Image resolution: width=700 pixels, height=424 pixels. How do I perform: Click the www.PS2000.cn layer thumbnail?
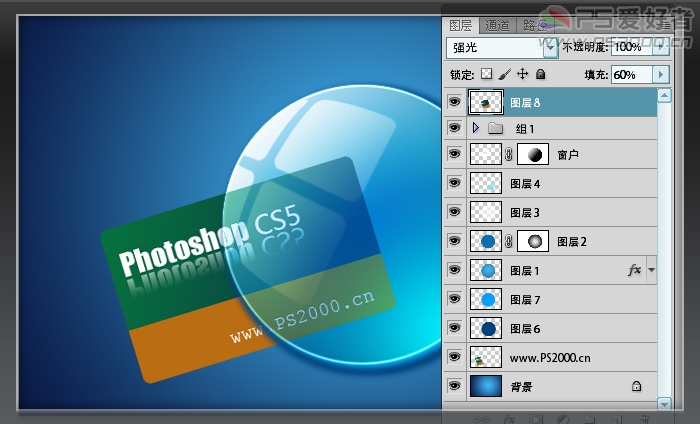(x=486, y=357)
